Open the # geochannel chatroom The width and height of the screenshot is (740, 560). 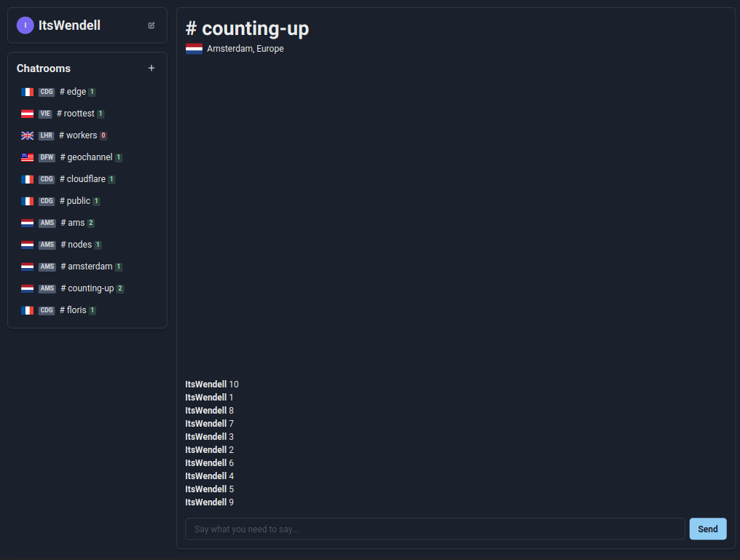(87, 157)
